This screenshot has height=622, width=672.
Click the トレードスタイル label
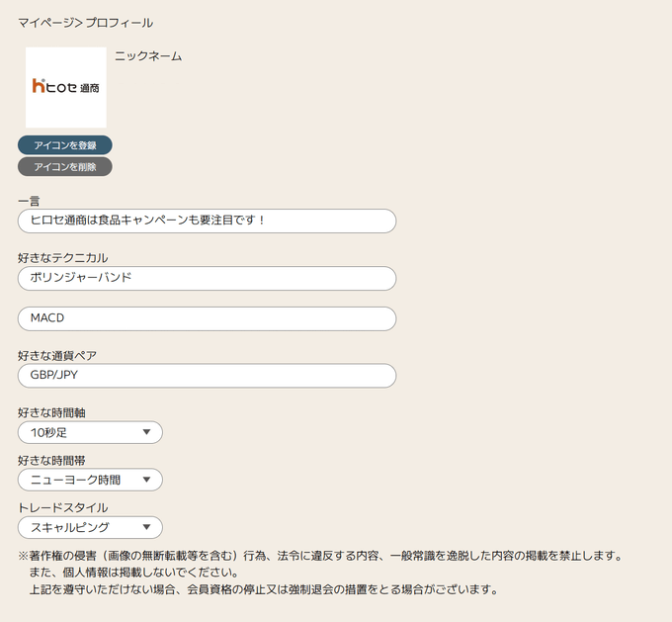point(62,508)
